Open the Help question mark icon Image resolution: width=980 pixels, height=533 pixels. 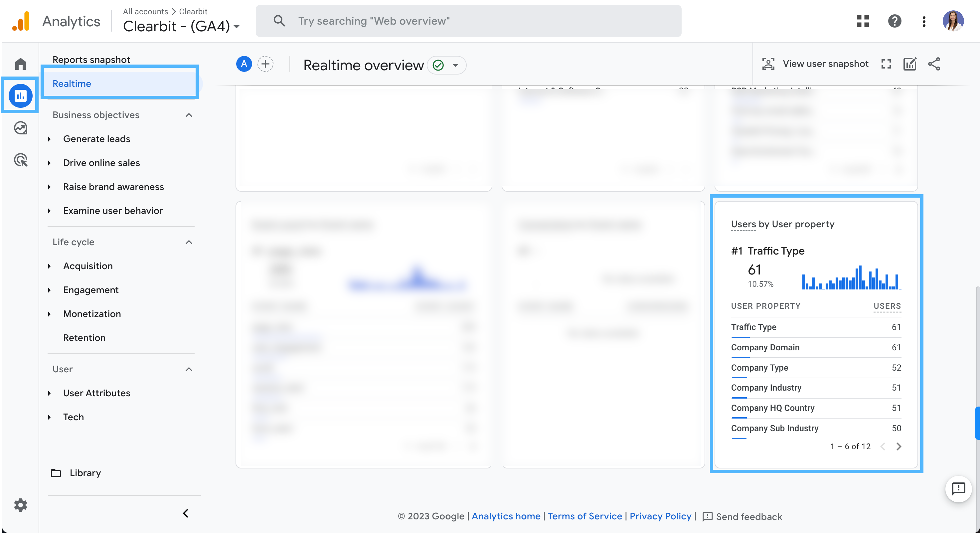click(895, 21)
